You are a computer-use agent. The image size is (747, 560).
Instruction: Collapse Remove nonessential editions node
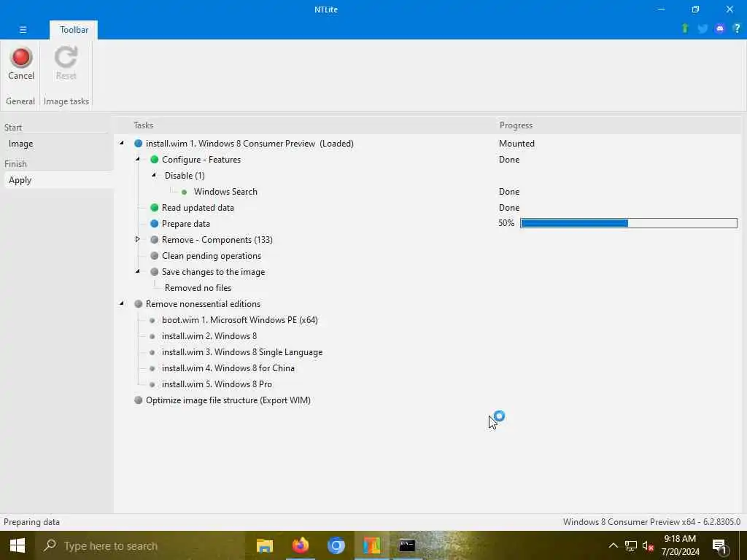122,303
